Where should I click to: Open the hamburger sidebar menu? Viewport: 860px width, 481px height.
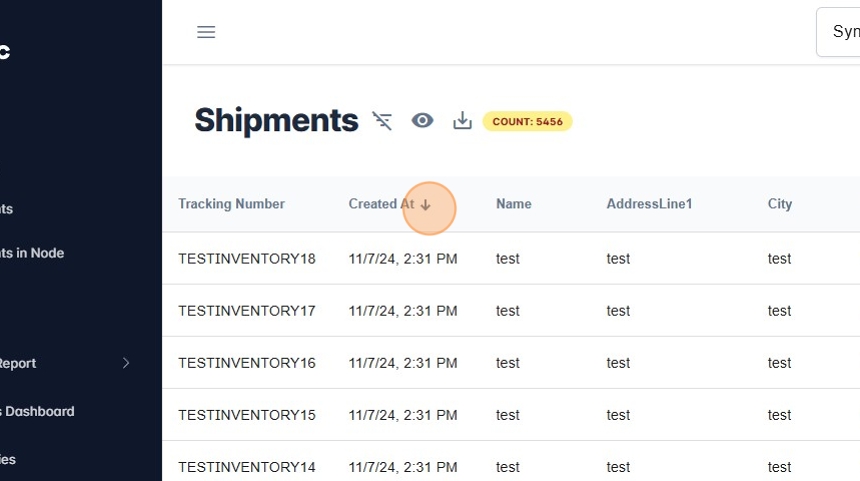pyautogui.click(x=206, y=32)
